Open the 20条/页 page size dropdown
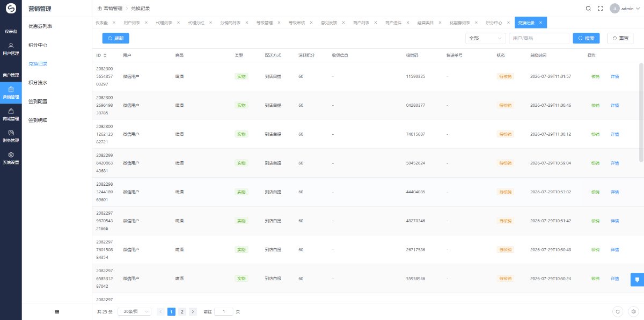The image size is (644, 320). [135, 311]
